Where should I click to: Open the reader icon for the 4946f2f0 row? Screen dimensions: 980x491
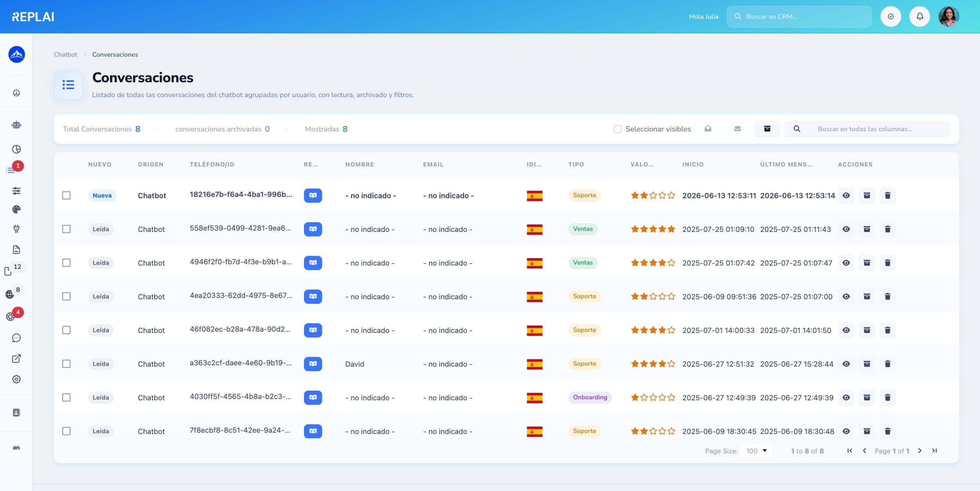313,263
